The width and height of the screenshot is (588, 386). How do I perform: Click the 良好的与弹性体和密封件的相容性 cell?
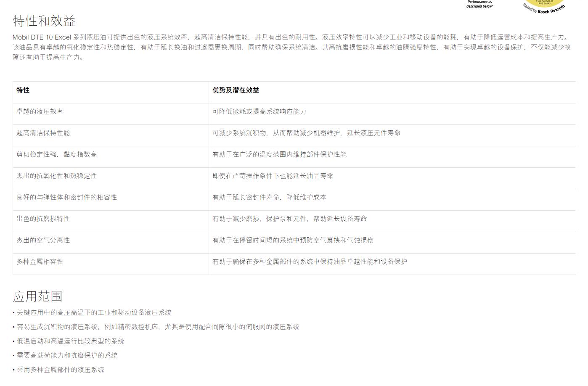point(111,200)
